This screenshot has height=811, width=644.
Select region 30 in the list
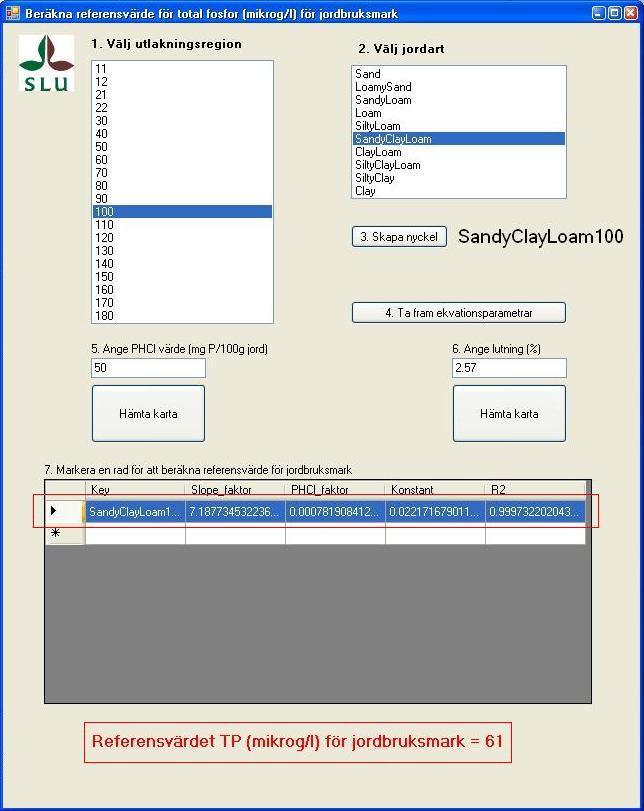pos(182,121)
